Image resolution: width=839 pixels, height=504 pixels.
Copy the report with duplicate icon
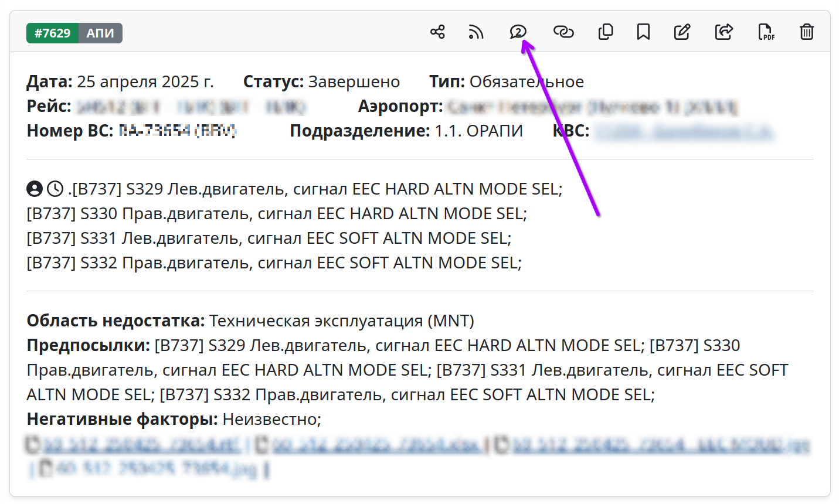(x=606, y=32)
